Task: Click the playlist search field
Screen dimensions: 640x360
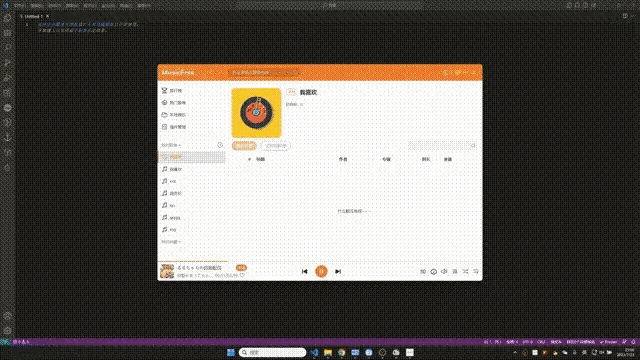Action: tap(442, 146)
